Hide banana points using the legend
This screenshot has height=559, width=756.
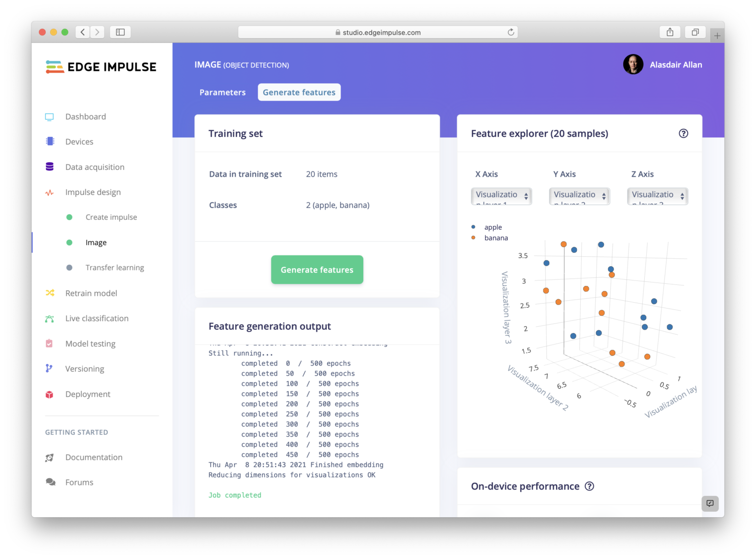pos(496,238)
